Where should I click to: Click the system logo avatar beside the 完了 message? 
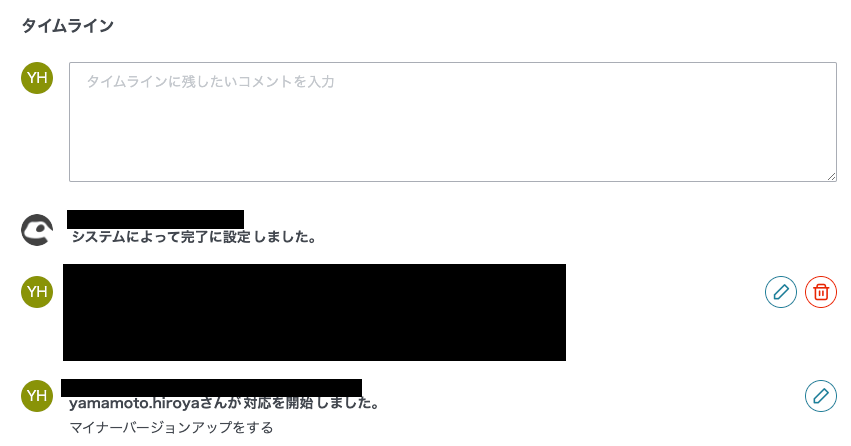(x=37, y=230)
